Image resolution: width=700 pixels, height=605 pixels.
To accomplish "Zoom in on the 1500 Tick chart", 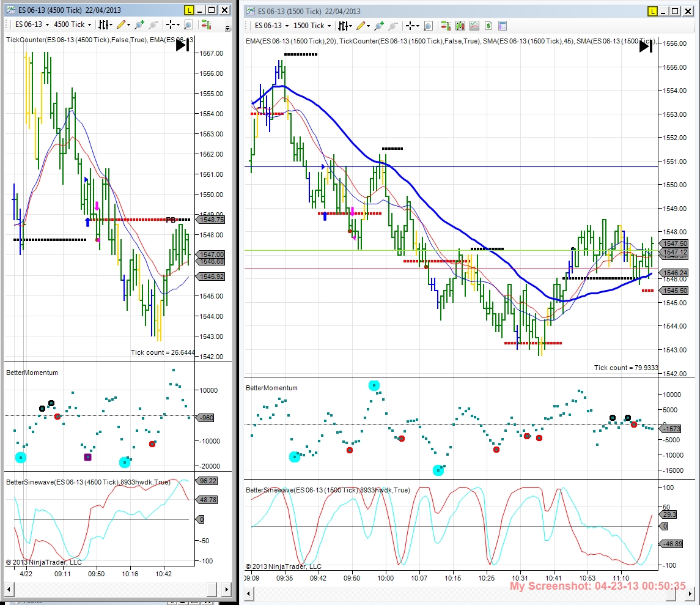I will 379,26.
